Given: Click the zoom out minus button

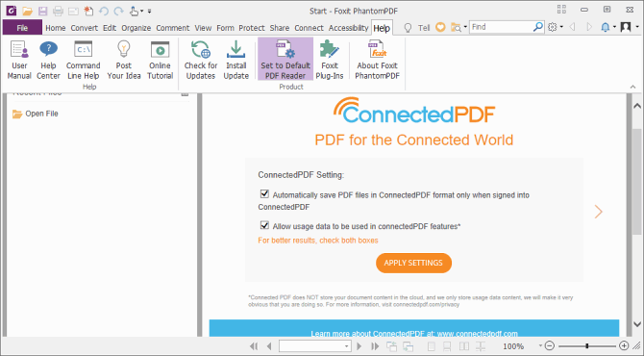Looking at the screenshot, I should click(x=550, y=345).
